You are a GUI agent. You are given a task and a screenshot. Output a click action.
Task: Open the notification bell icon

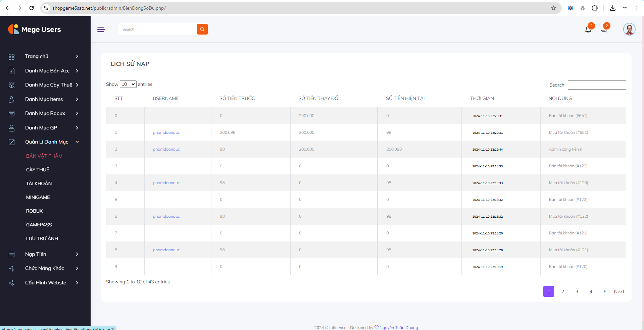[x=588, y=30]
